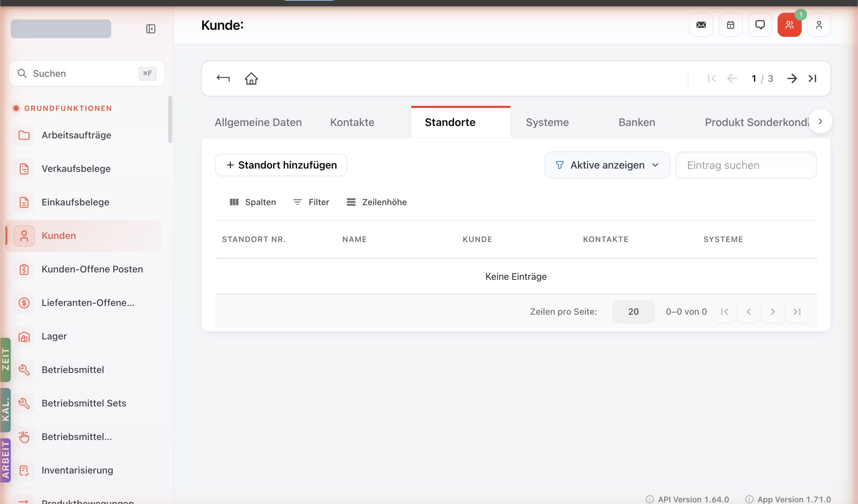Open the calendar icon in header
This screenshot has width=858, height=504.
tap(730, 25)
